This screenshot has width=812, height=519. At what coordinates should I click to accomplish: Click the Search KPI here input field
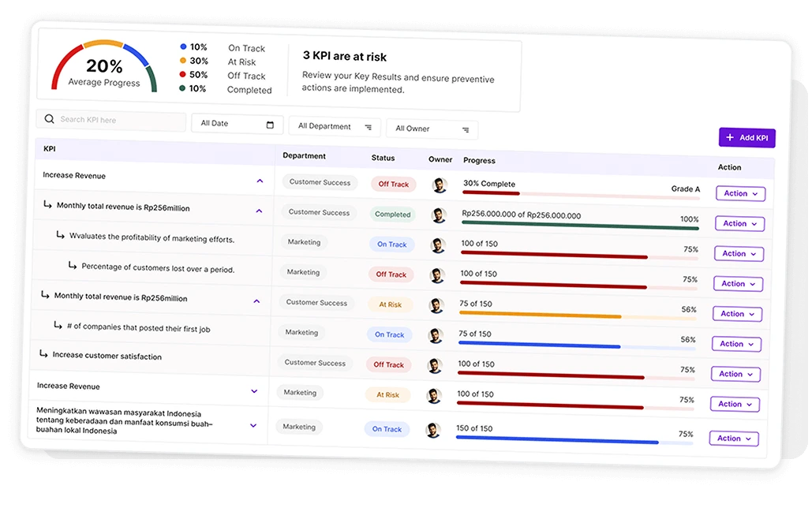118,120
